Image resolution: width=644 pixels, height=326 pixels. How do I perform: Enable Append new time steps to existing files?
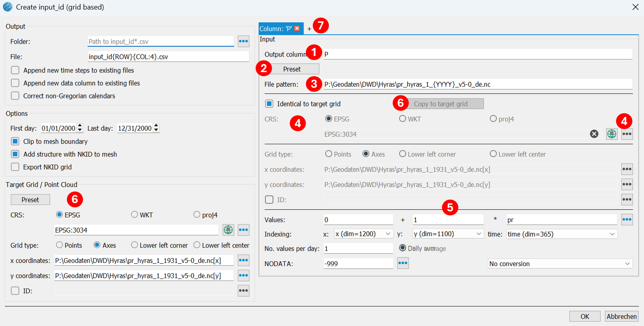pos(15,70)
